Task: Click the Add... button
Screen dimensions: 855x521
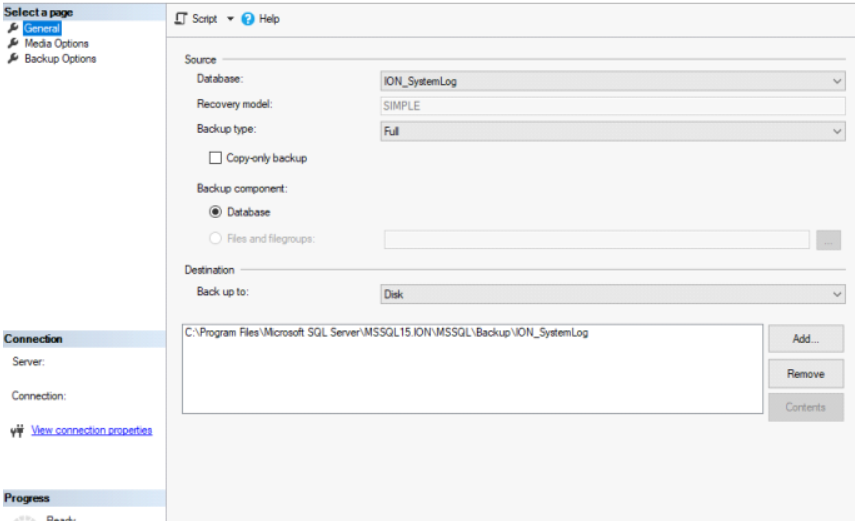Action: click(806, 339)
